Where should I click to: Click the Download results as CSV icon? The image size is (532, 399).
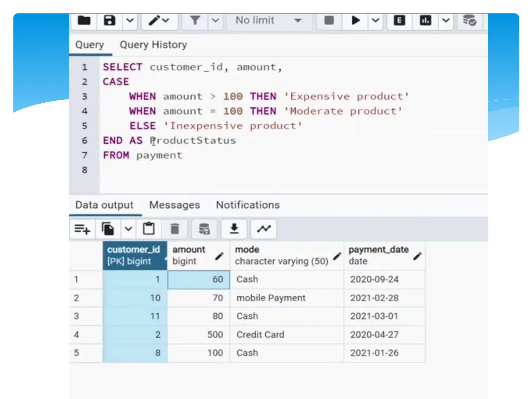tap(234, 229)
